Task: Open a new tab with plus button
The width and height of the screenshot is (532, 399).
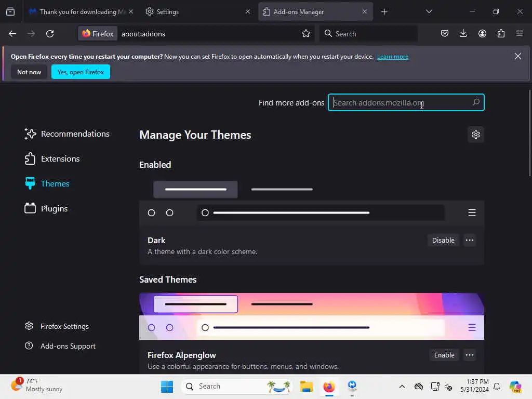Action: (384, 12)
